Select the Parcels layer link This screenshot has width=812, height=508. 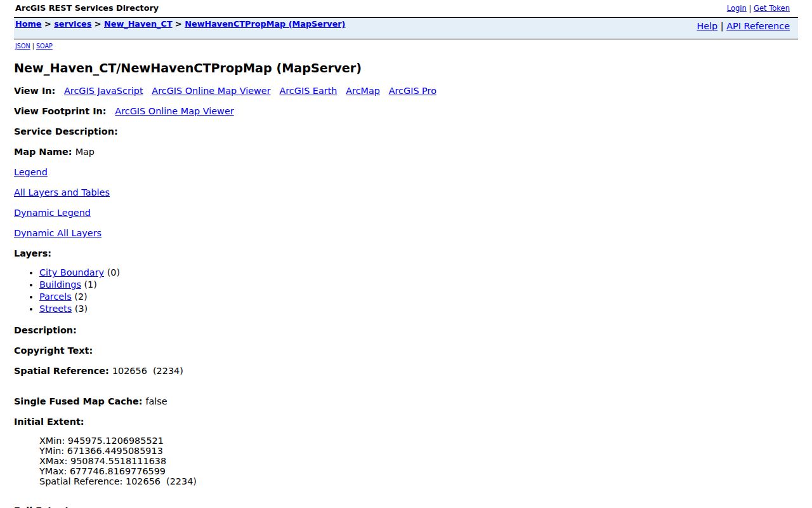pos(55,297)
